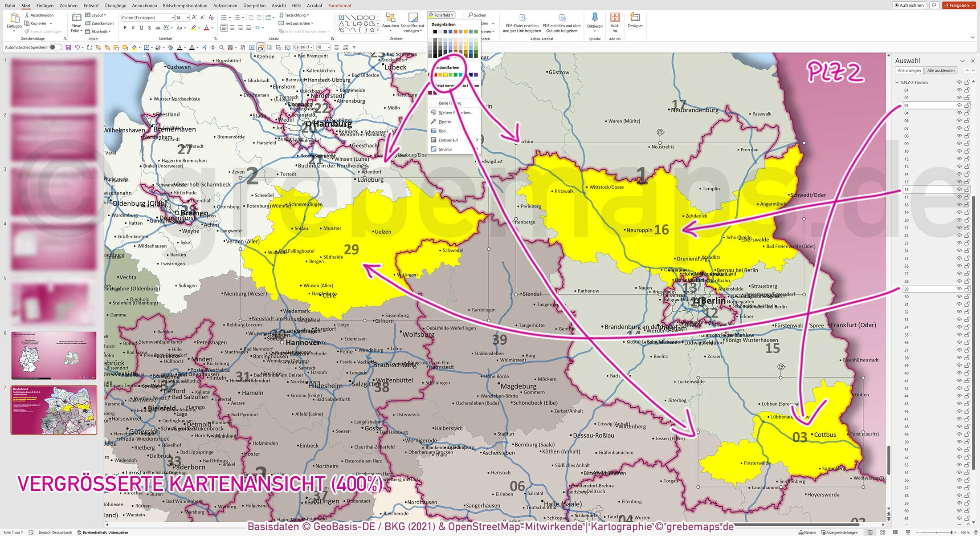Switch to the Formformat ribbon tab

tap(340, 5)
